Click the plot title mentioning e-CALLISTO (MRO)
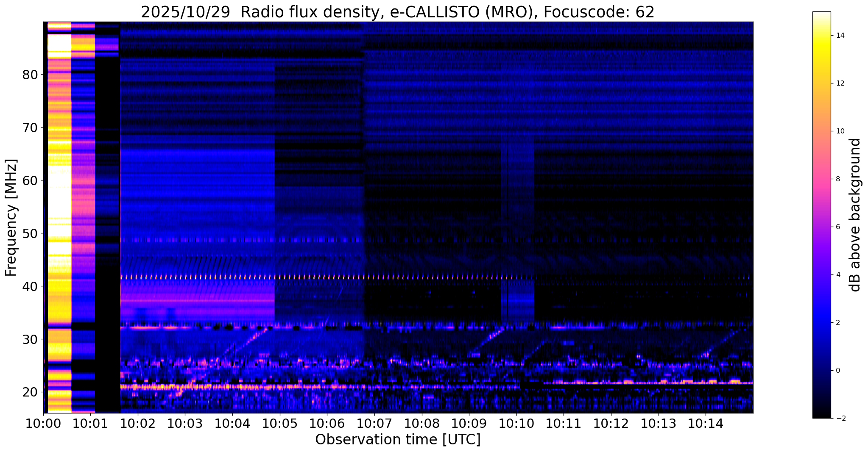Viewport: 868px width, 452px height. point(398,12)
